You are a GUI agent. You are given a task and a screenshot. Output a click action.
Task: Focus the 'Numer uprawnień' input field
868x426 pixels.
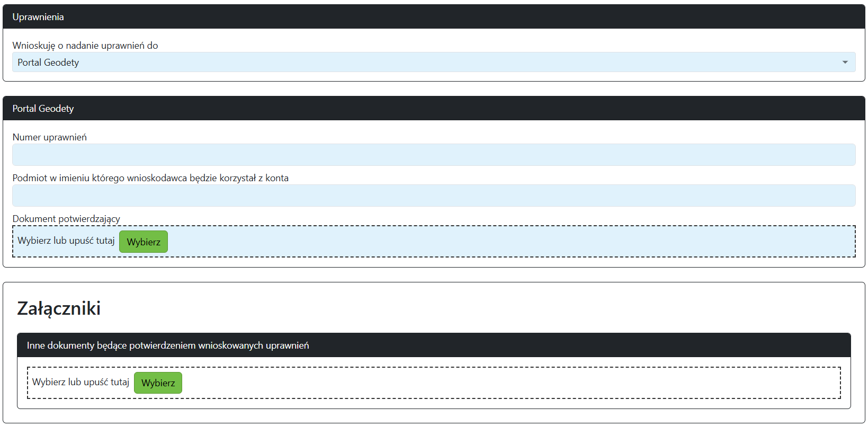(433, 155)
